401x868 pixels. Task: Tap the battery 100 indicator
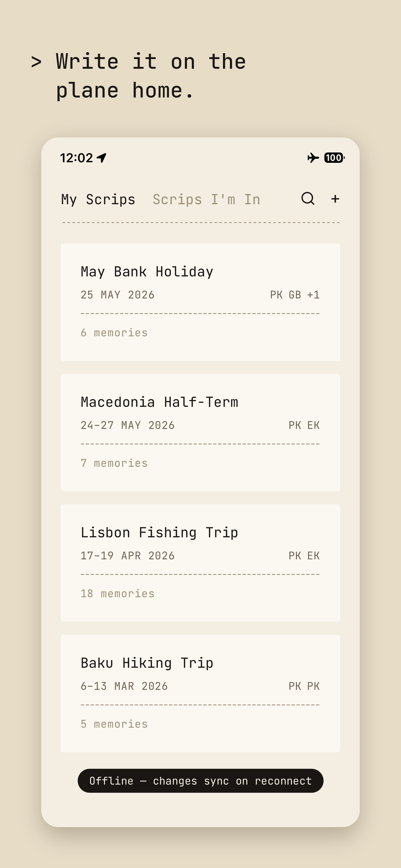tap(334, 158)
